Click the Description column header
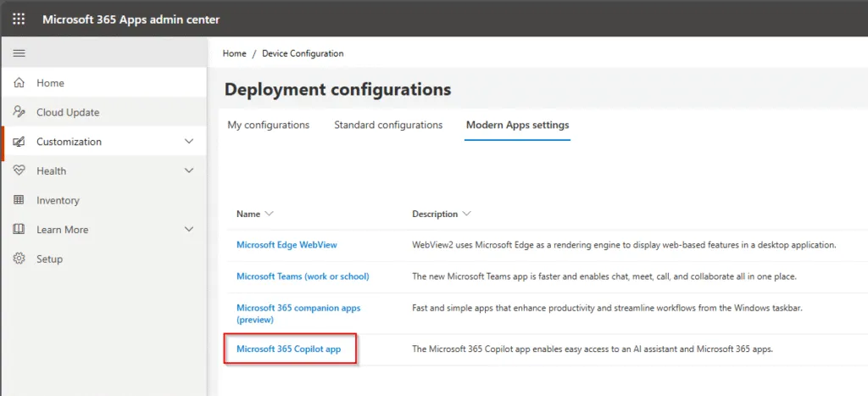Screen dimensions: 868x396 pyautogui.click(x=435, y=214)
